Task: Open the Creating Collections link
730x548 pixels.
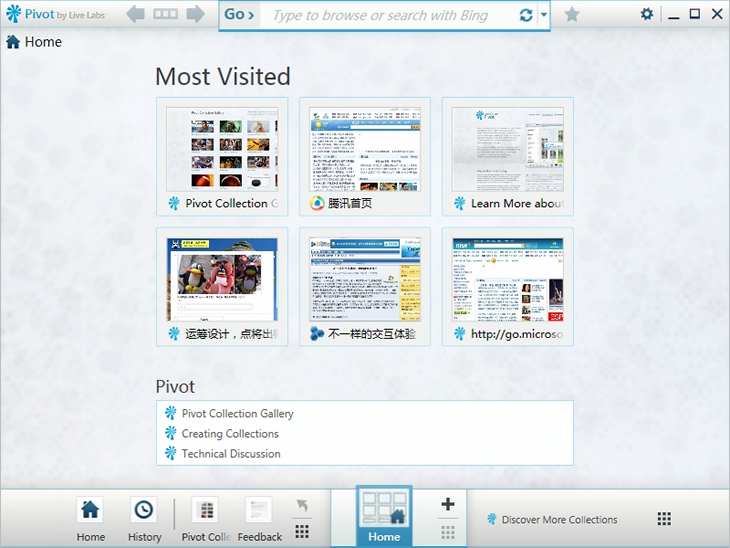Action: click(230, 434)
